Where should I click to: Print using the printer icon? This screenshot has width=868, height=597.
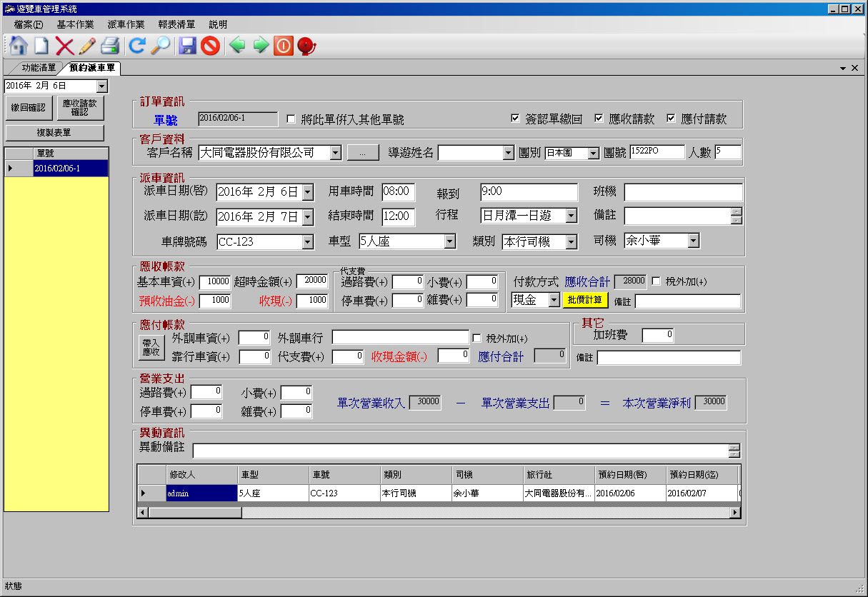pyautogui.click(x=109, y=46)
